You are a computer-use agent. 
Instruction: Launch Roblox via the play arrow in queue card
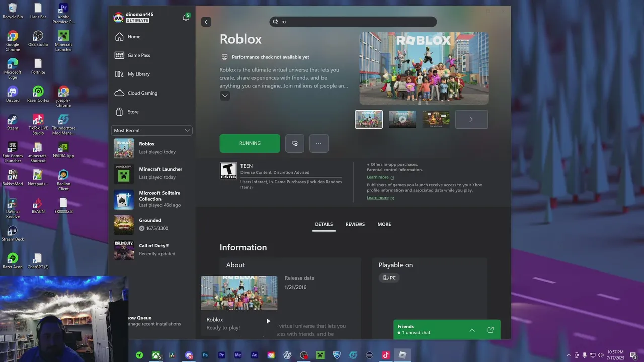tap(268, 321)
